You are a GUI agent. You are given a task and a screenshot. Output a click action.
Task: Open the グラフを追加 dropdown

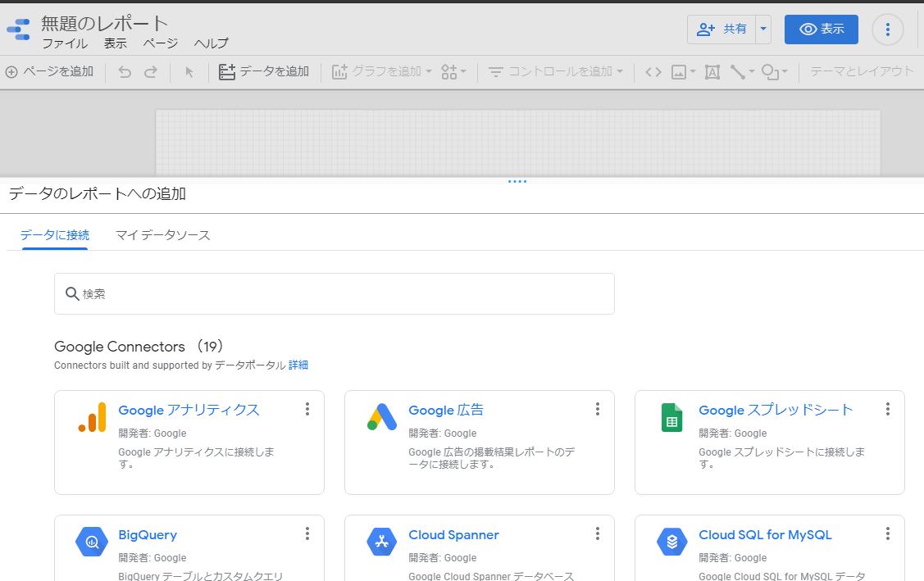pyautogui.click(x=382, y=72)
